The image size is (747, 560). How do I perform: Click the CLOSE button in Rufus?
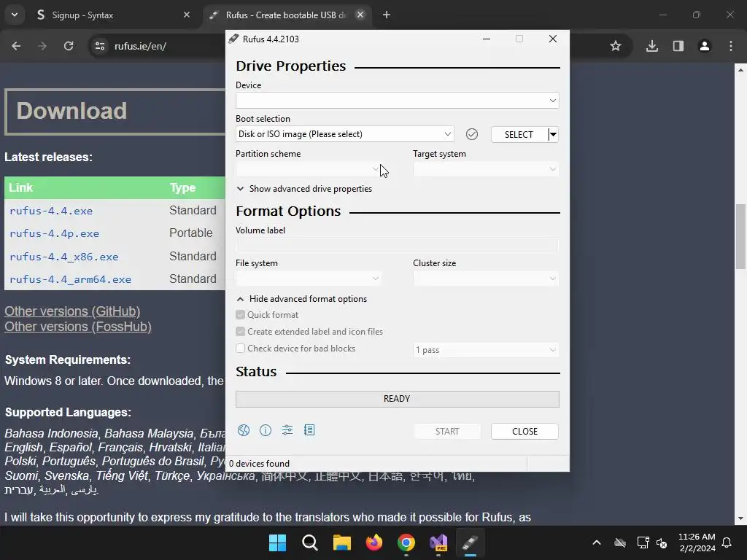(525, 432)
